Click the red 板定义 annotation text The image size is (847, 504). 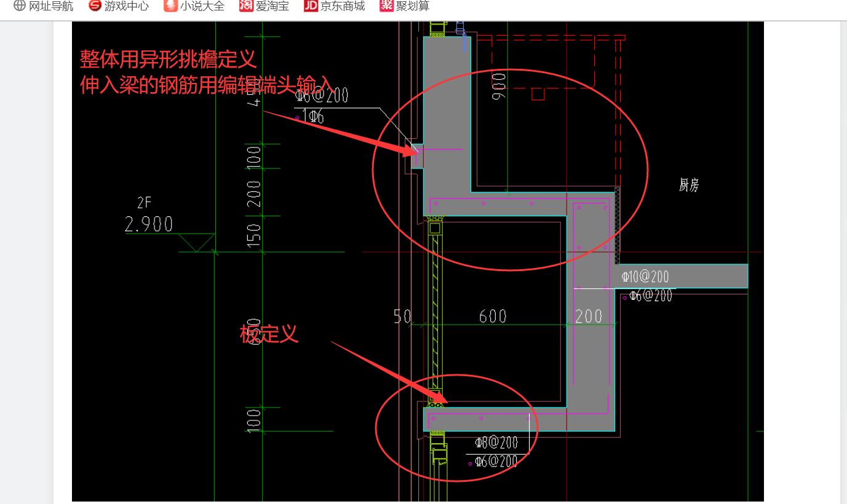point(269,334)
